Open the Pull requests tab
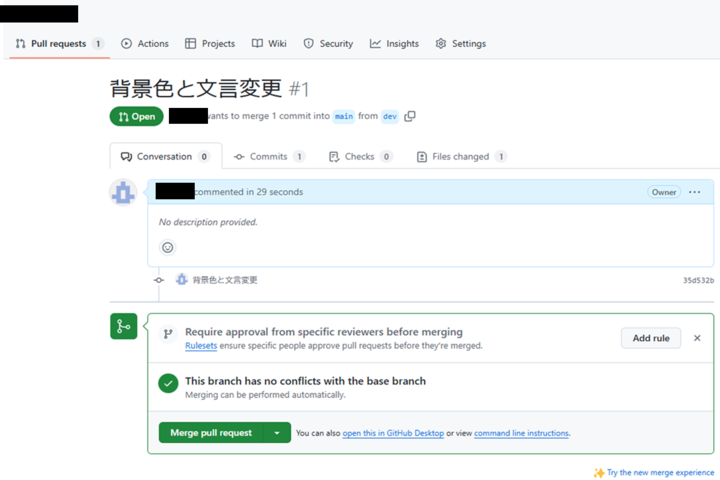Screen dimensions: 720x480 point(59,44)
